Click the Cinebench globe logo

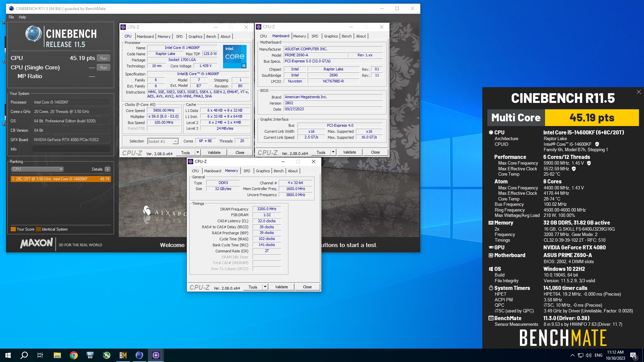point(34,34)
